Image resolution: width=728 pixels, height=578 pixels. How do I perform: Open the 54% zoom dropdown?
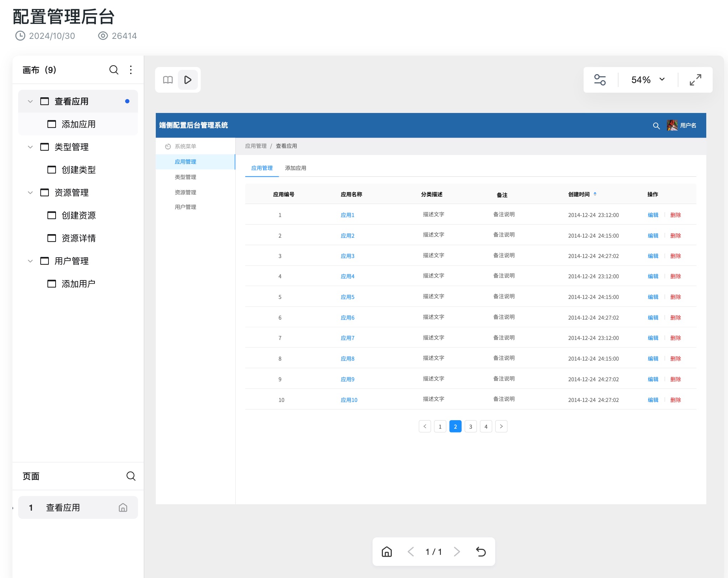(x=648, y=80)
